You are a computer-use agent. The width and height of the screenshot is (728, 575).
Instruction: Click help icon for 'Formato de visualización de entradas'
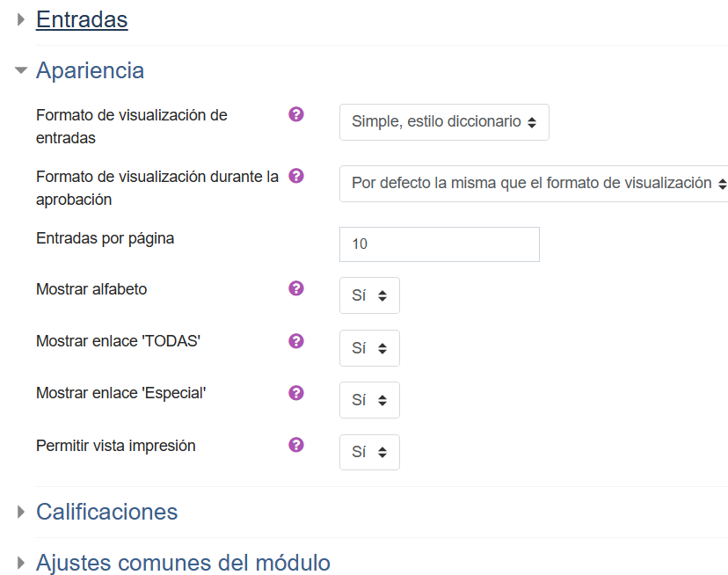click(296, 114)
